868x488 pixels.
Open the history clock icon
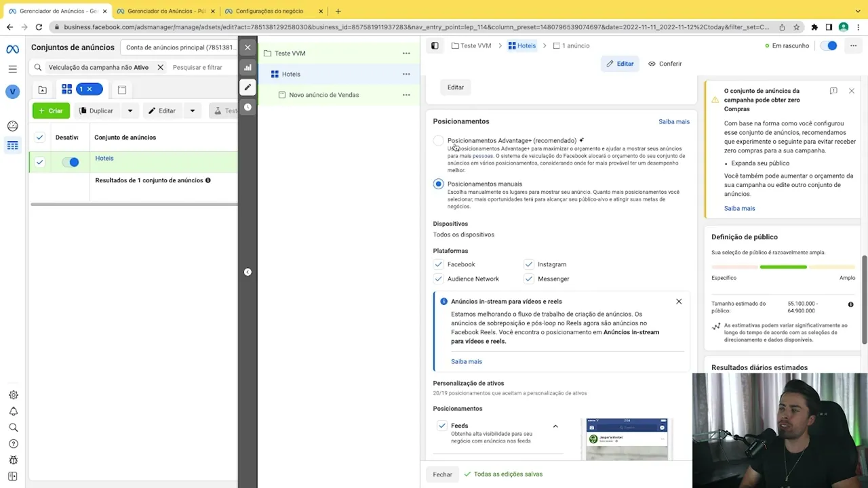(x=248, y=107)
